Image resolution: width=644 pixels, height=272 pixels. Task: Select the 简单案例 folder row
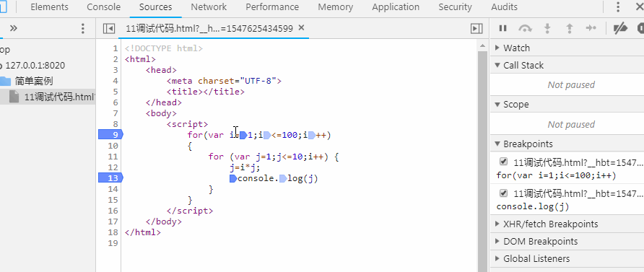48,81
